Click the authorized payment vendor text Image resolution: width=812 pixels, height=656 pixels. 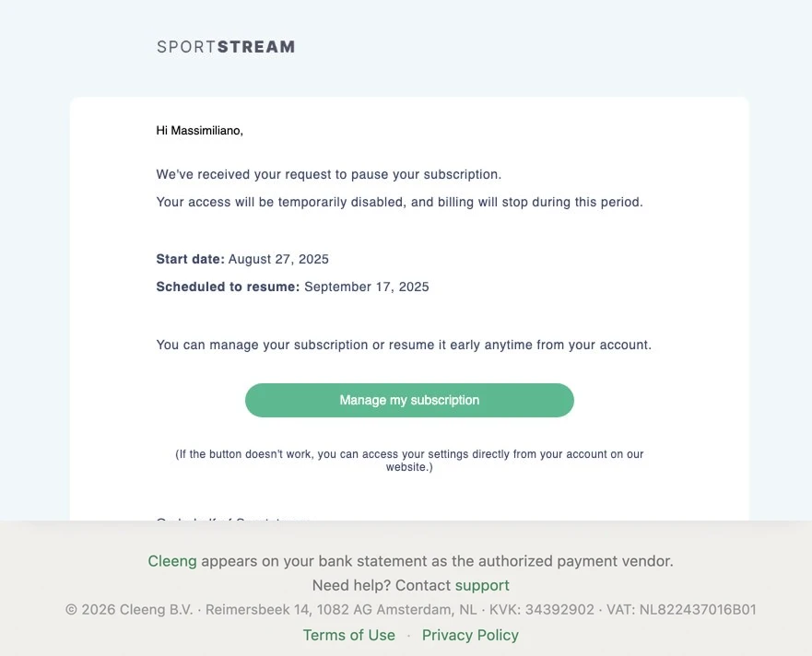coord(437,561)
